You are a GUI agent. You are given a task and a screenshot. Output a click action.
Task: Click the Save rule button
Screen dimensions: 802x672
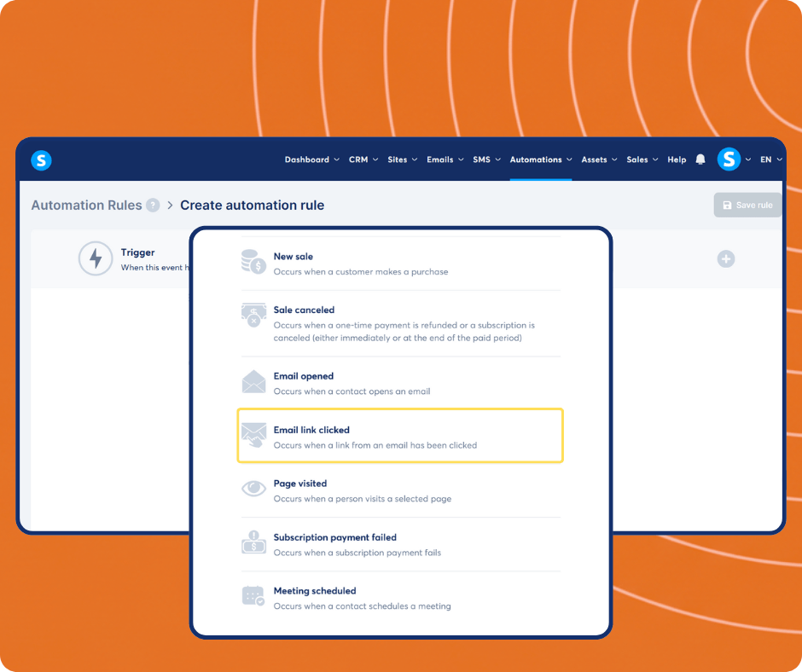(747, 205)
